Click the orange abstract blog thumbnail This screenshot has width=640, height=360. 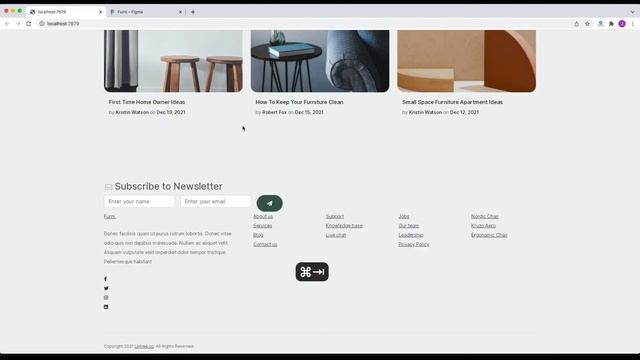[x=467, y=61]
